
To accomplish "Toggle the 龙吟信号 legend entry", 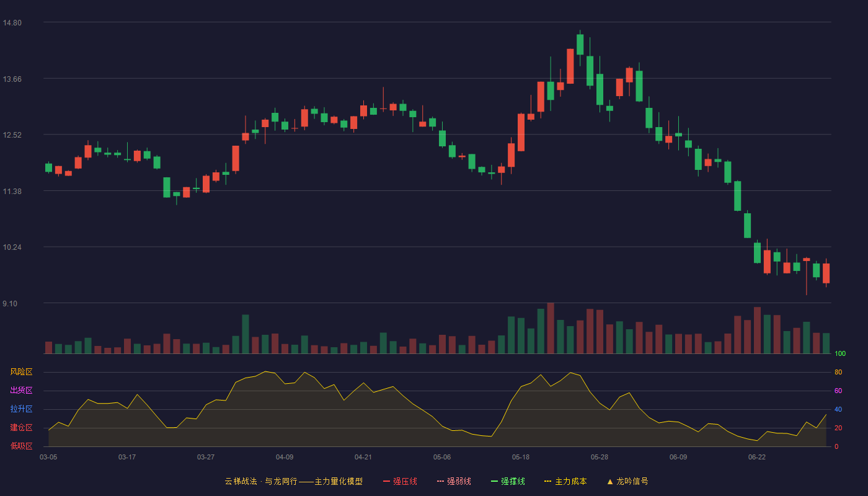I will (627, 481).
